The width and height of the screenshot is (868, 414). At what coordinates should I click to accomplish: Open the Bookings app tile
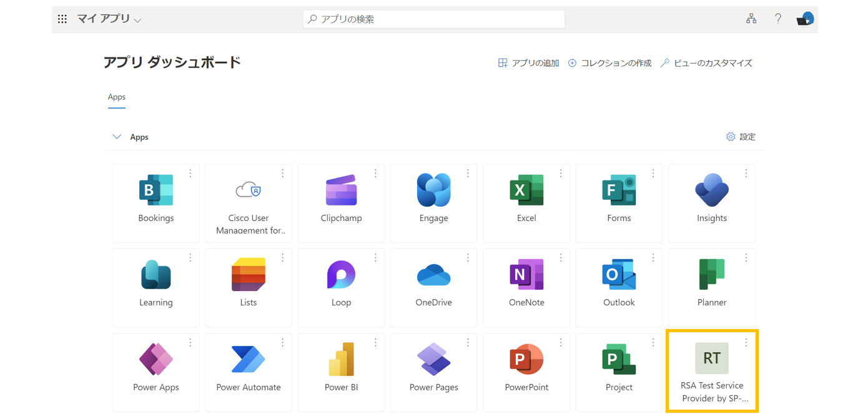pyautogui.click(x=156, y=203)
